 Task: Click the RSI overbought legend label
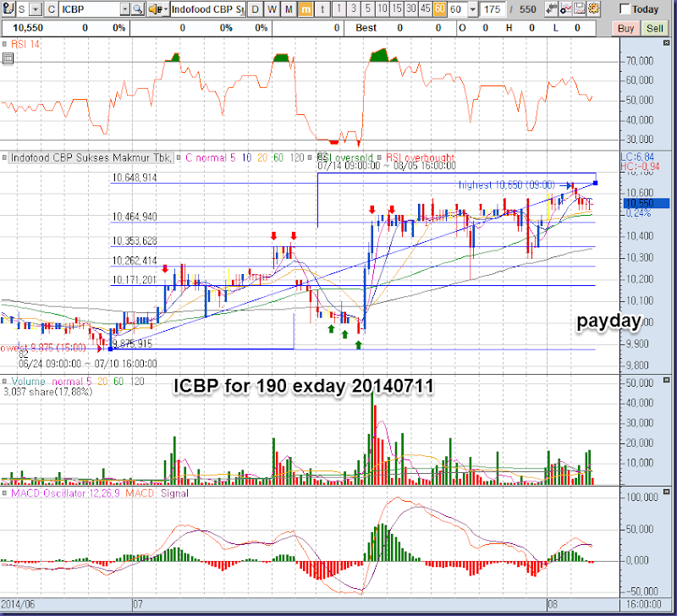pos(420,157)
